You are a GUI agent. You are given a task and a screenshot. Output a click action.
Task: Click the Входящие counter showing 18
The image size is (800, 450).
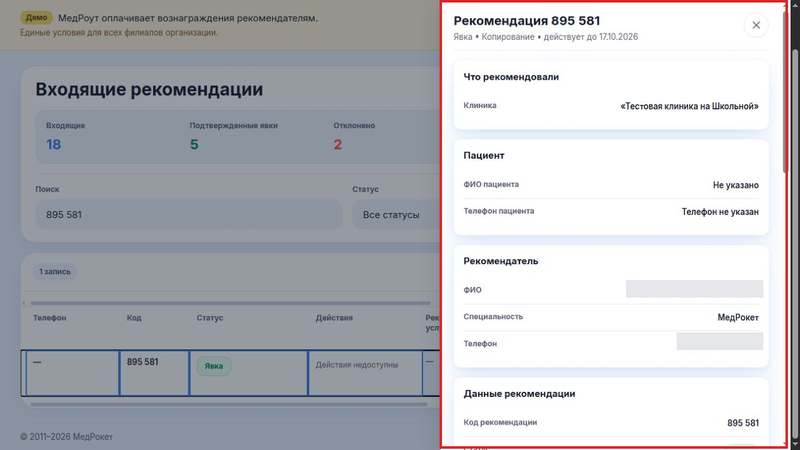(108, 137)
